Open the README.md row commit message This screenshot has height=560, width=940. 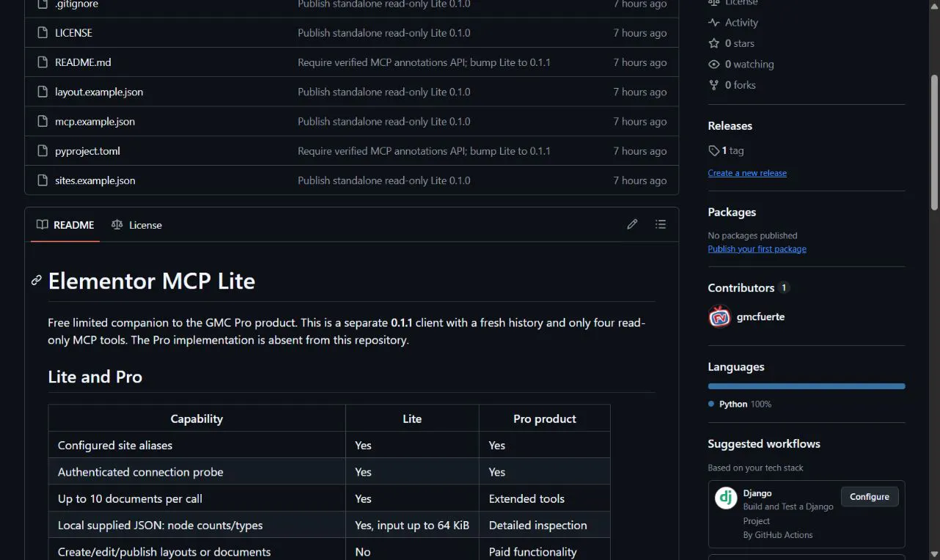[x=424, y=62]
